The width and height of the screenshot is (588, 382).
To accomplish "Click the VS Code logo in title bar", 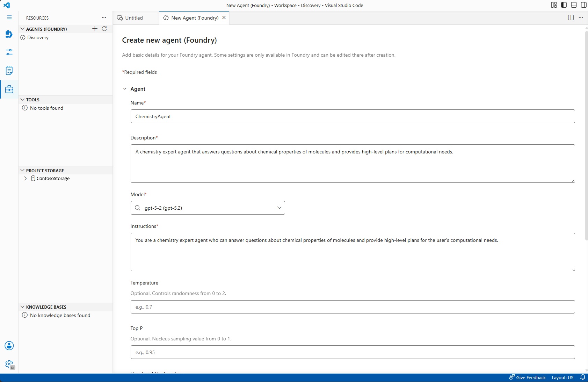I will pyautogui.click(x=7, y=5).
